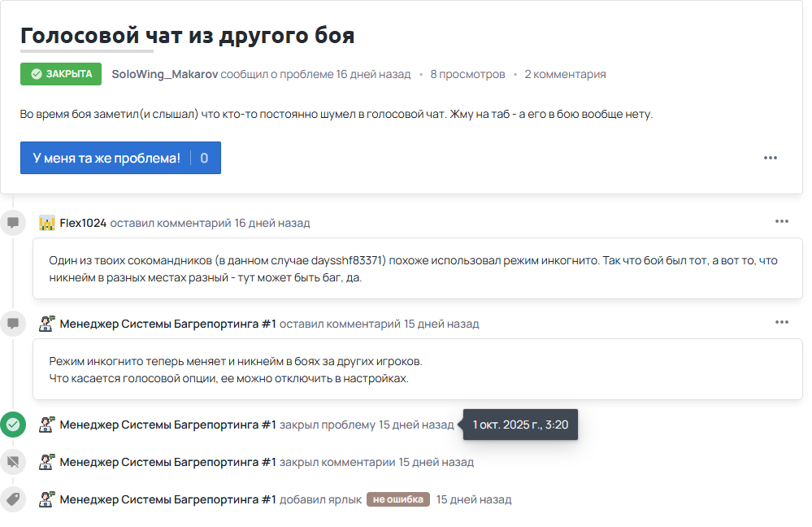Click manager avatar in the comment header
The width and height of the screenshot is (812, 527).
(47, 324)
